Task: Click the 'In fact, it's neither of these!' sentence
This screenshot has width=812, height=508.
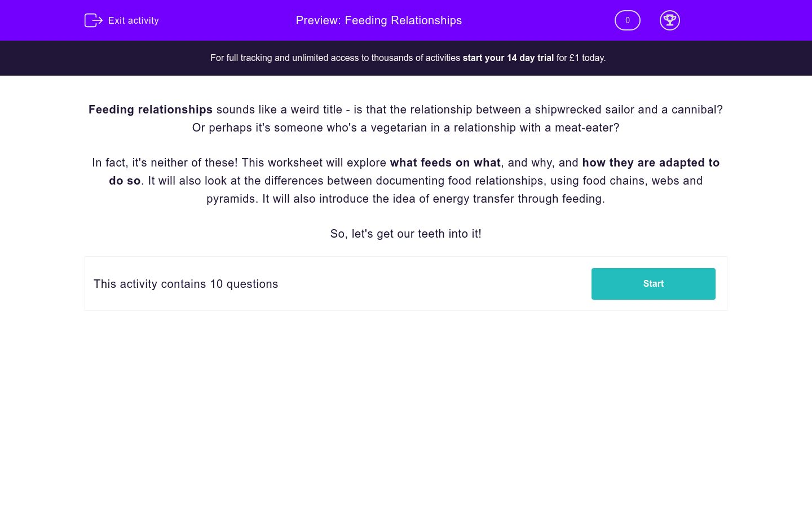Action: click(165, 163)
